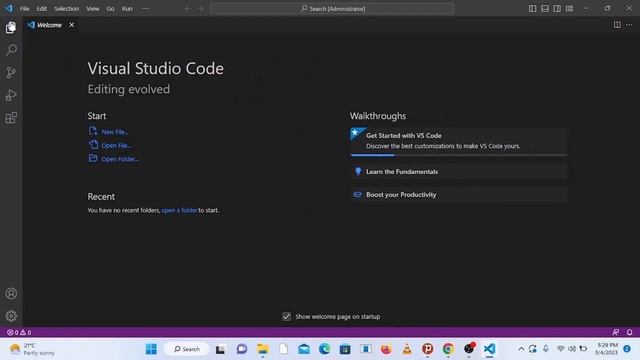Click the 'open a folder' link under Recent
This screenshot has height=360, width=640.
179,210
